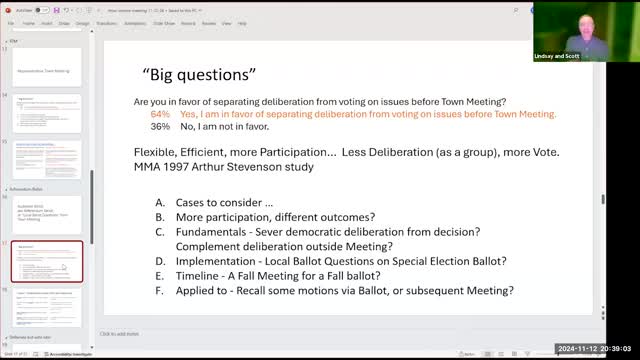Click the "64%" poll result text
Screen dimensions: 640x360
click(160, 114)
